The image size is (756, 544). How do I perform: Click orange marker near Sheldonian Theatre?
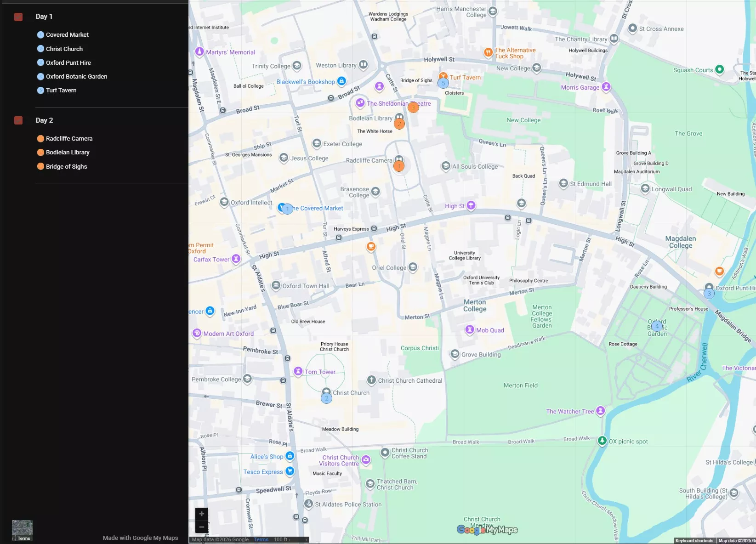click(414, 108)
